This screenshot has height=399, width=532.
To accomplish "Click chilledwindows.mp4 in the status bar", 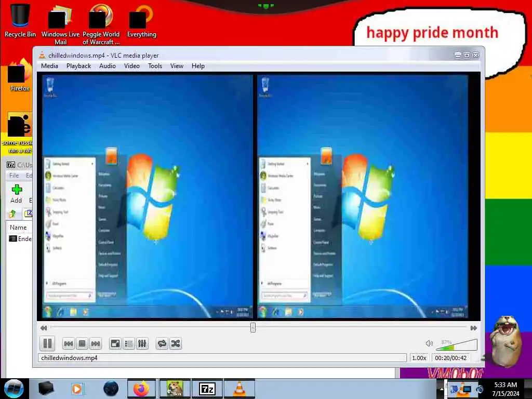I will tap(69, 357).
